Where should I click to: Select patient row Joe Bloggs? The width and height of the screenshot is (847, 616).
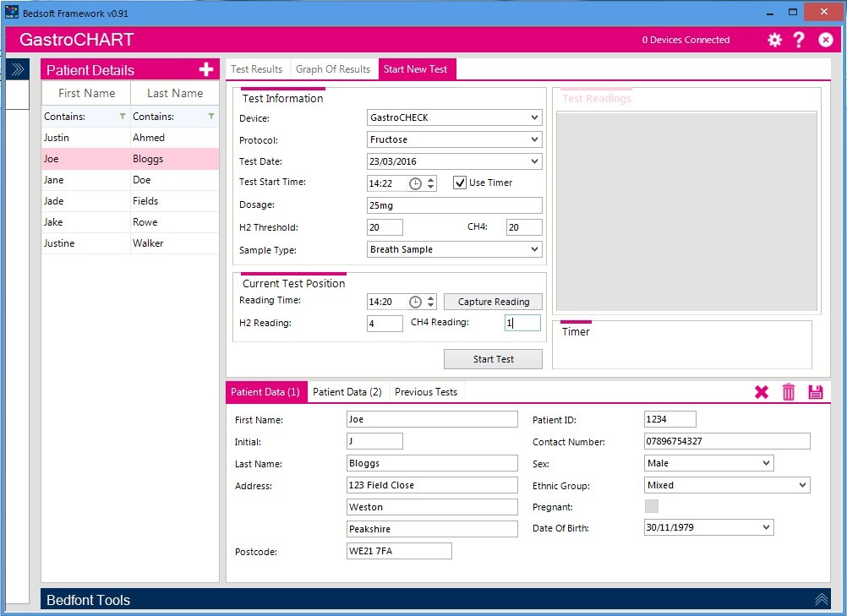coord(130,159)
